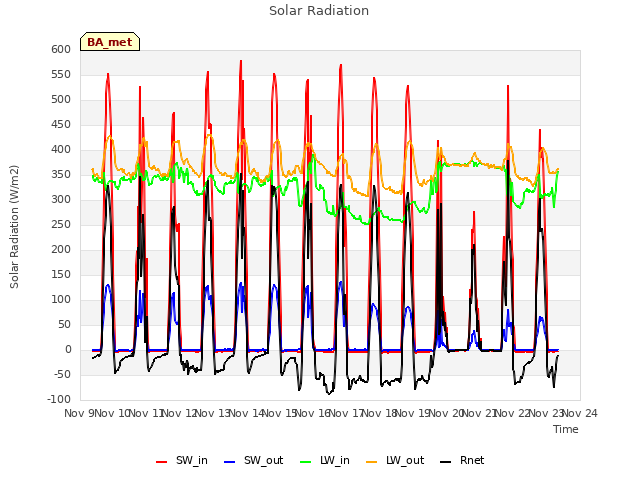Select the LW_out legend label

click(x=405, y=460)
